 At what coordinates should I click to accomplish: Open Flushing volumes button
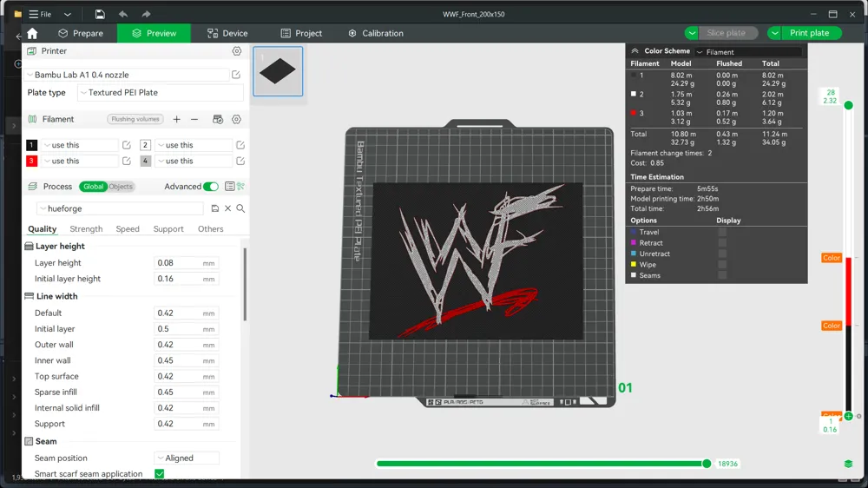point(135,119)
